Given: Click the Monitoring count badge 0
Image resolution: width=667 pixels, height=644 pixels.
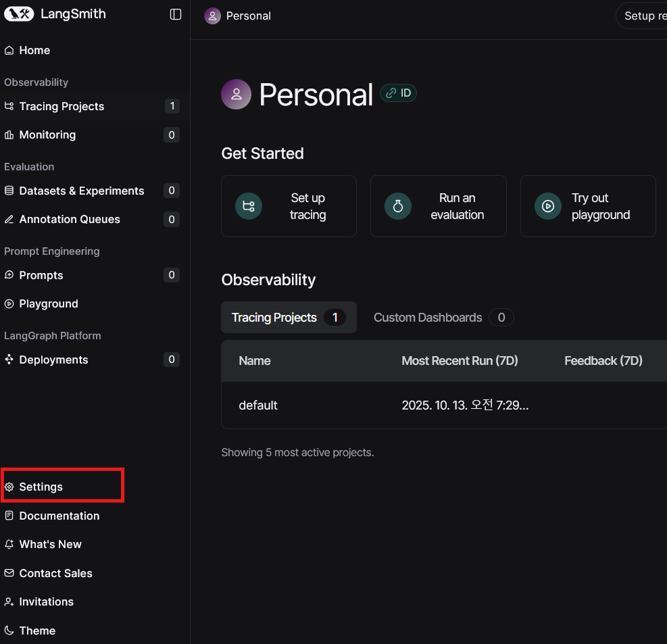Looking at the screenshot, I should click(172, 135).
